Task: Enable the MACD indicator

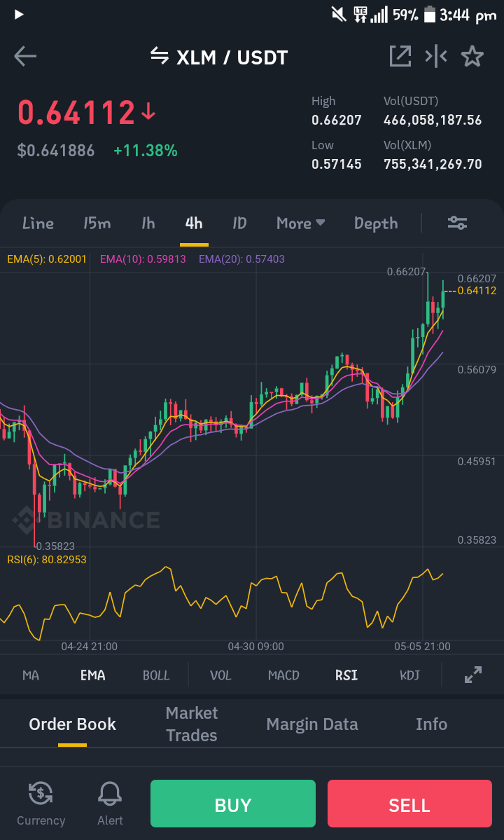Action: [x=283, y=675]
